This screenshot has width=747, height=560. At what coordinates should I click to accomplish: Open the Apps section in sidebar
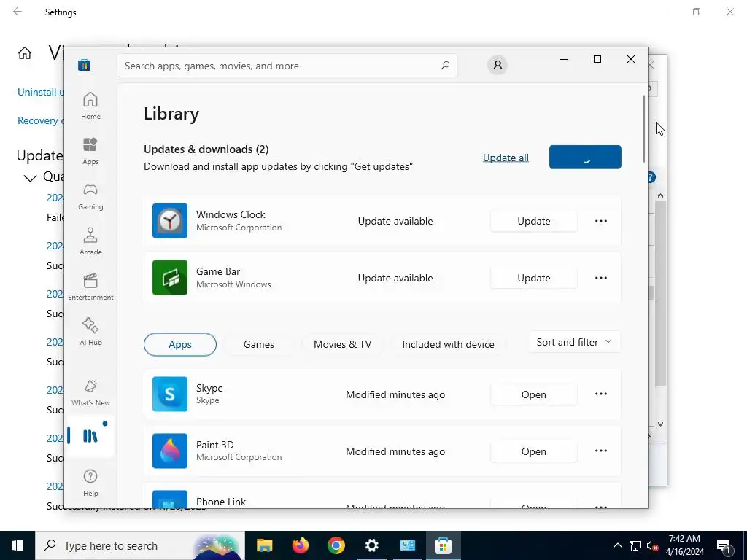click(x=90, y=151)
